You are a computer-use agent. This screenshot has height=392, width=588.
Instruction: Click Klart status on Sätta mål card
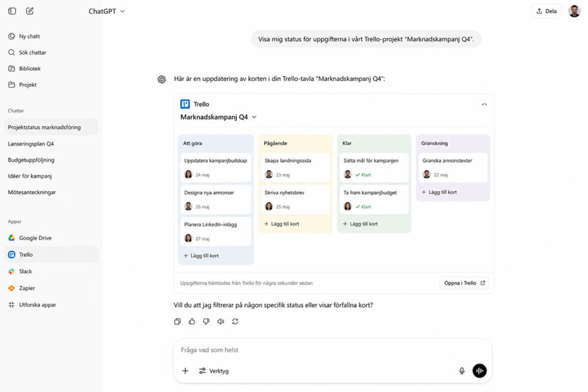coord(363,174)
